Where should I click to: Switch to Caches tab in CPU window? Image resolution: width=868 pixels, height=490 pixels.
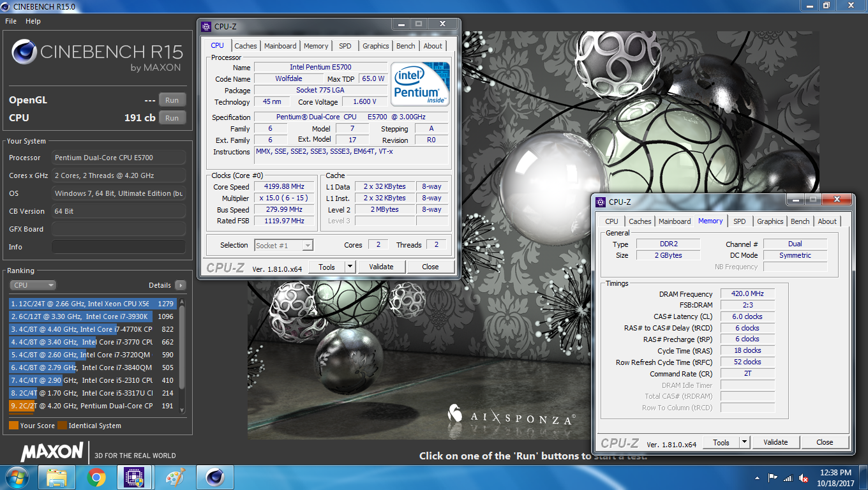pos(245,46)
